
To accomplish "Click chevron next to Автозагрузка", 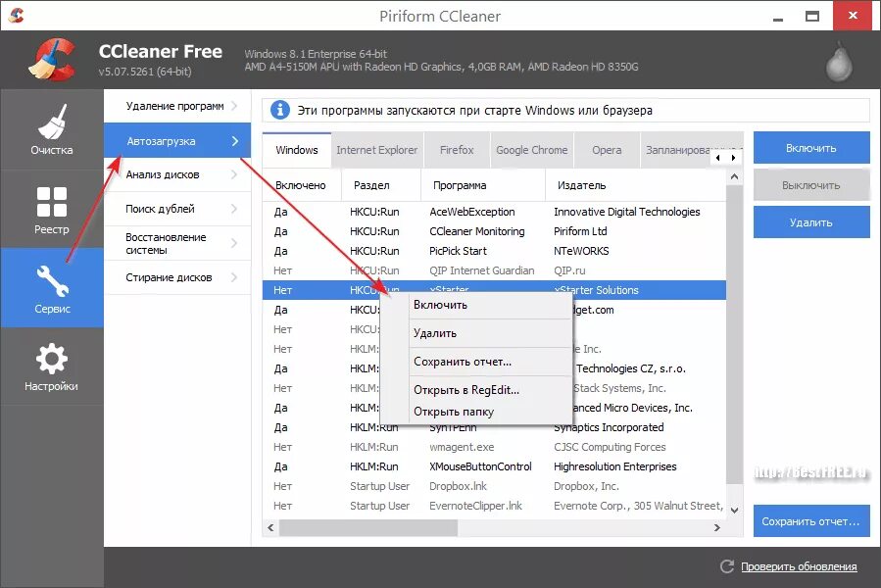I will pos(235,141).
